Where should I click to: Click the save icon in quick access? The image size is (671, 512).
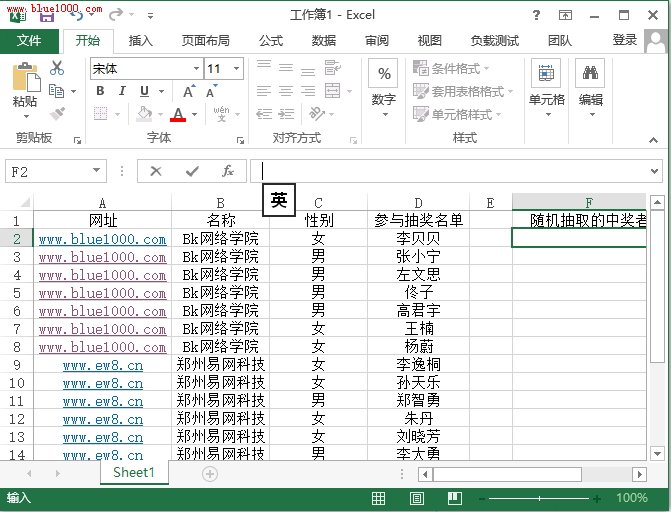47,17
